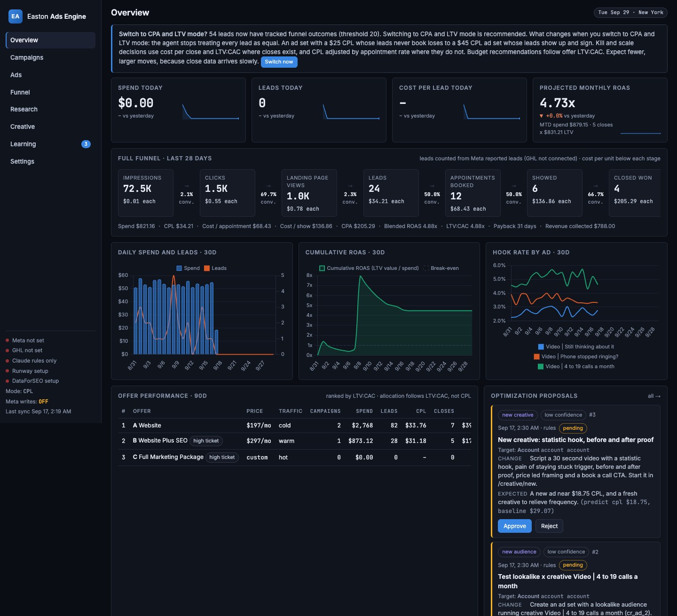Toggle the Spend series in chart legend
This screenshot has height=616, width=677.
188,268
